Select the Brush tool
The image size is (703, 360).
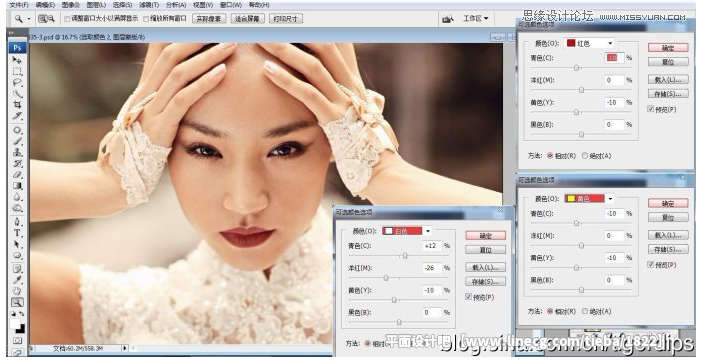coord(17,141)
